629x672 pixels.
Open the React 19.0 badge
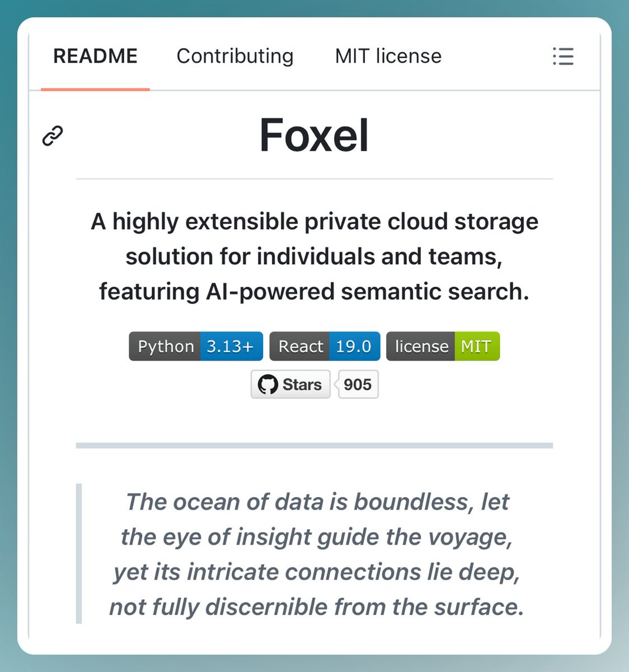(x=325, y=346)
